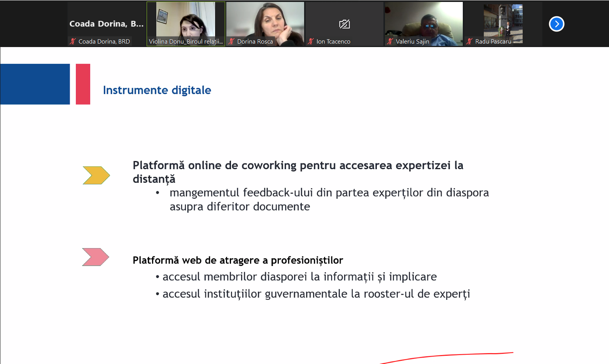Click the yellow chevron arrow on the slide

[x=96, y=175]
